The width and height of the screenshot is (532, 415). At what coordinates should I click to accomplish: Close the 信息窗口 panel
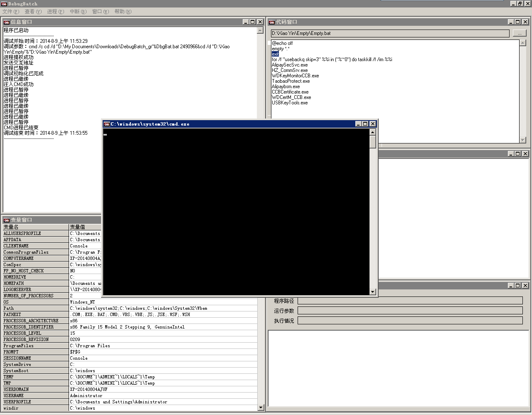(260, 22)
